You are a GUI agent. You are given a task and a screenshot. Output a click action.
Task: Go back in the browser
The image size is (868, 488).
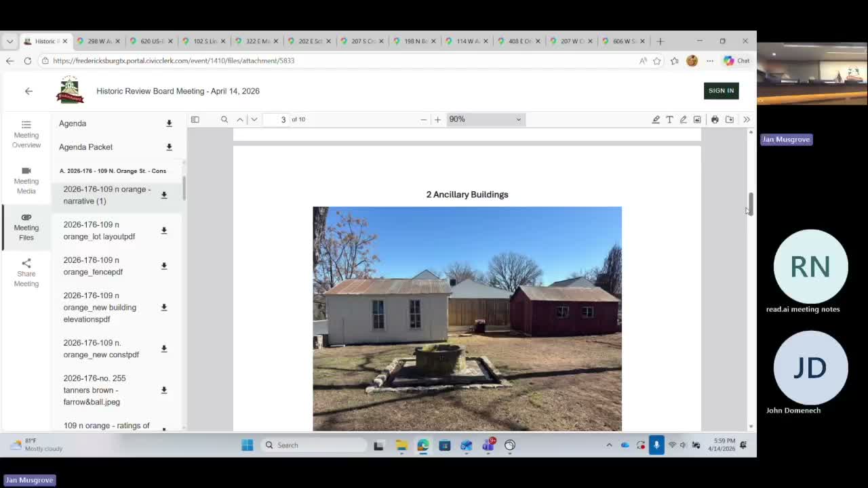point(10,60)
